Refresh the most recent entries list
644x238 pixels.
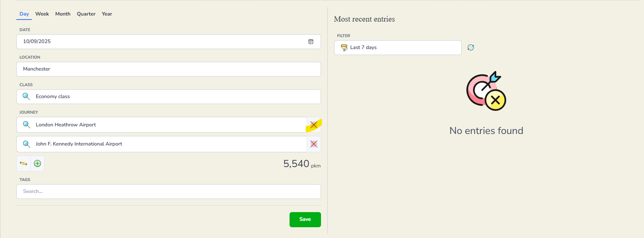[471, 47]
